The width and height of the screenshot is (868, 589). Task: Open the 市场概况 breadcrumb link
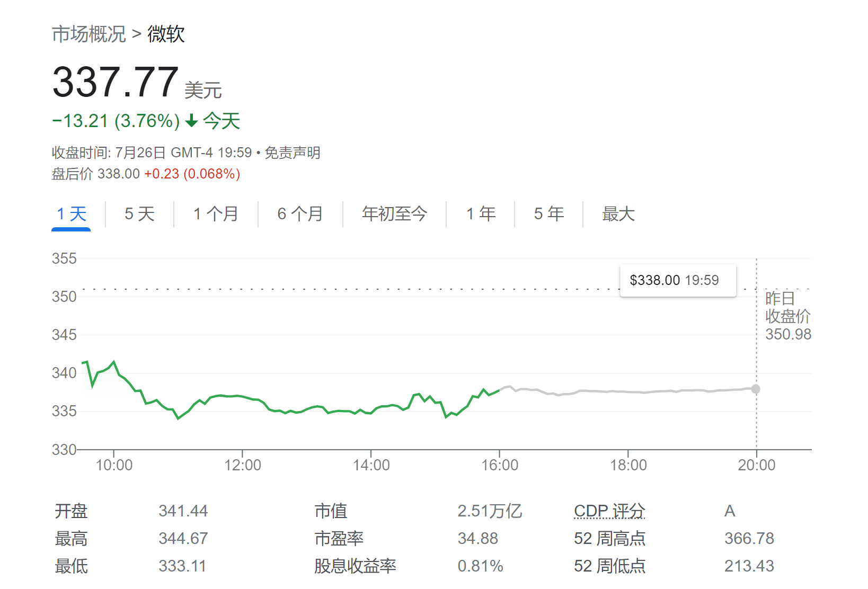pyautogui.click(x=88, y=33)
